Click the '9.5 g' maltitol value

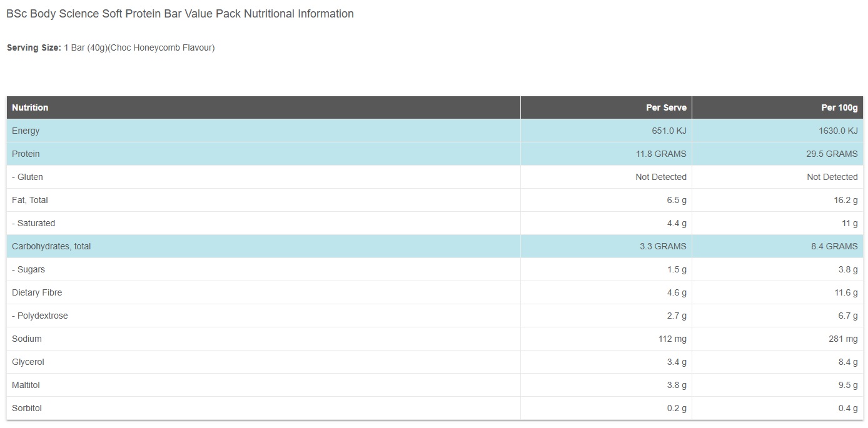coord(848,385)
